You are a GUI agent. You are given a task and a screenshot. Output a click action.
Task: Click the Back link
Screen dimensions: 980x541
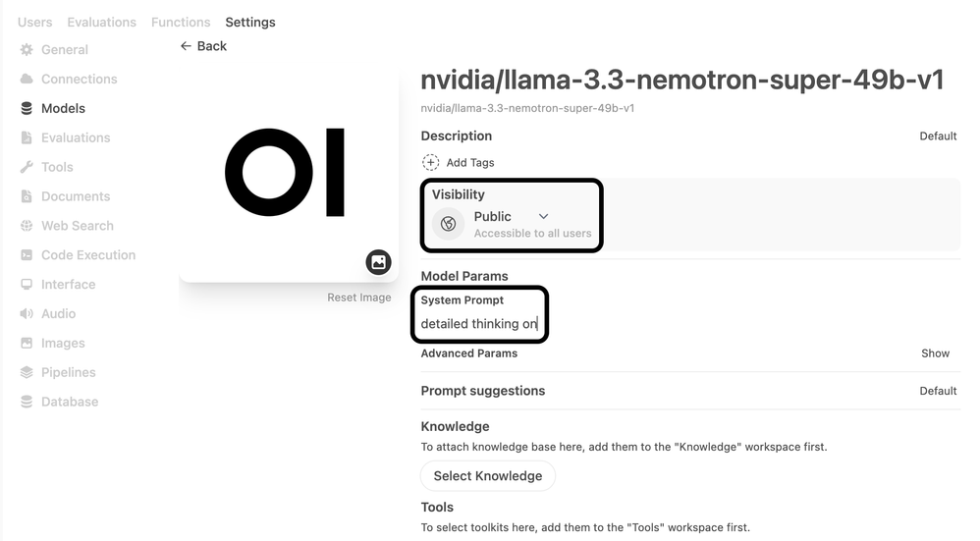203,46
